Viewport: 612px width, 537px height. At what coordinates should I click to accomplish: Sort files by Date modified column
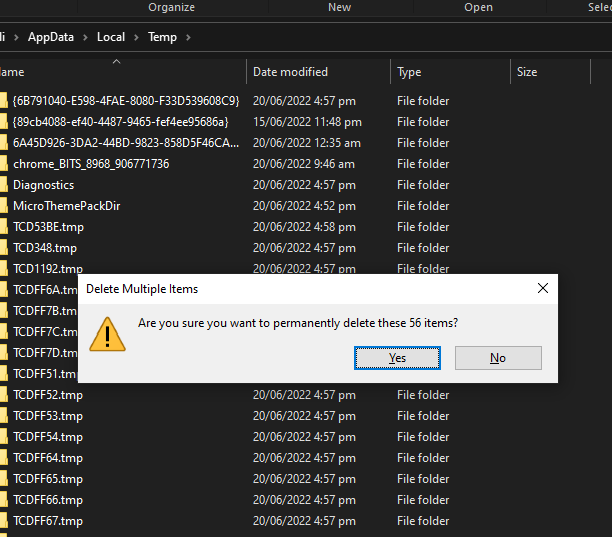coord(290,72)
